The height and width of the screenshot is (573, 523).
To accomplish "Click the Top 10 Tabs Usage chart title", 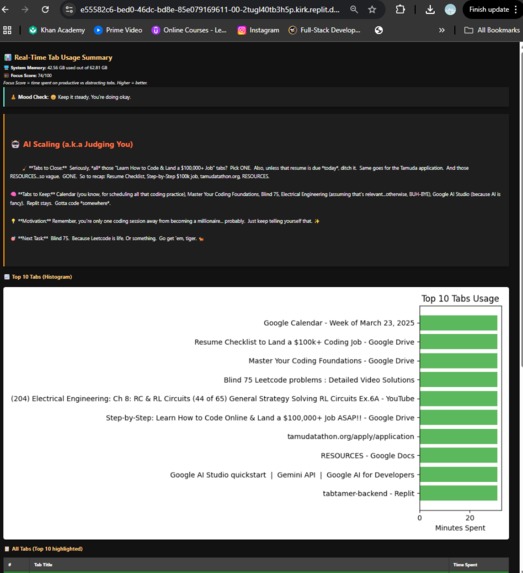I will (x=460, y=299).
